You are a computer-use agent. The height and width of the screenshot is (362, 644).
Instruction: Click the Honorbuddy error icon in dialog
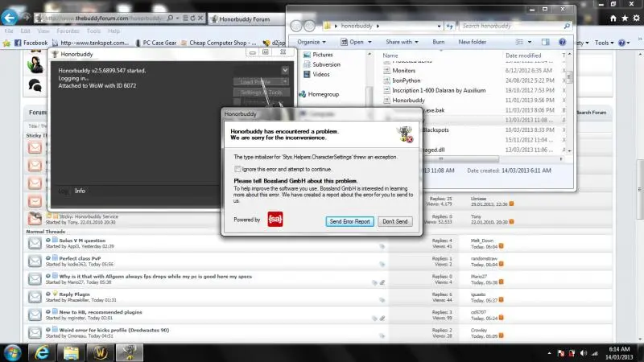click(x=405, y=134)
